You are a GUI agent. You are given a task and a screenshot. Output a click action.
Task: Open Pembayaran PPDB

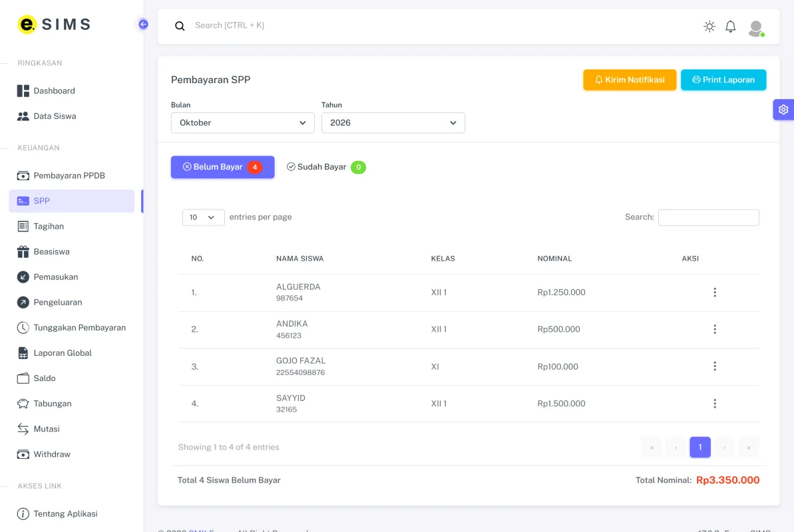(x=71, y=176)
